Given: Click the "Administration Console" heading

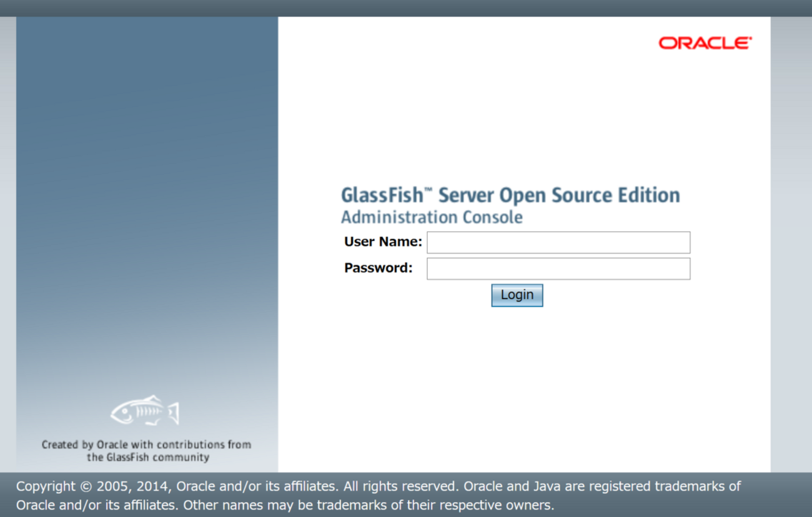Looking at the screenshot, I should (432, 217).
